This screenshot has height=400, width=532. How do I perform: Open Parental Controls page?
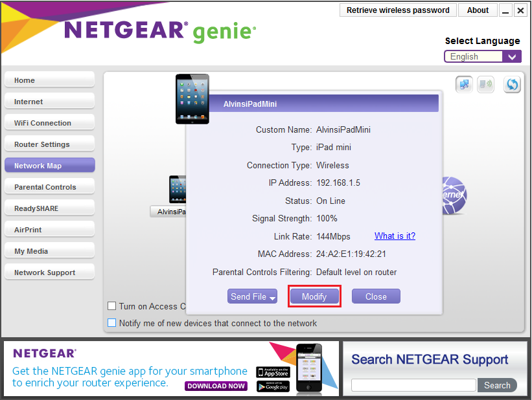(49, 187)
